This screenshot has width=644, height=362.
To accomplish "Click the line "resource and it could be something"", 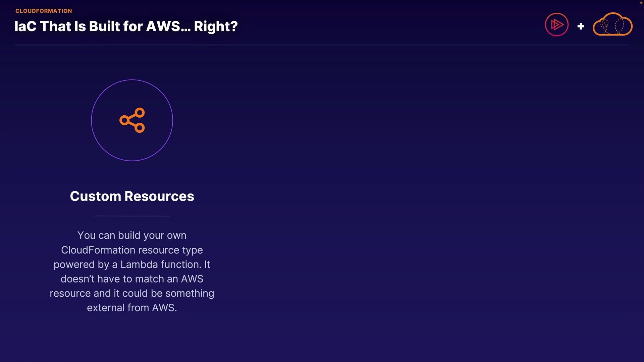I will click(132, 293).
